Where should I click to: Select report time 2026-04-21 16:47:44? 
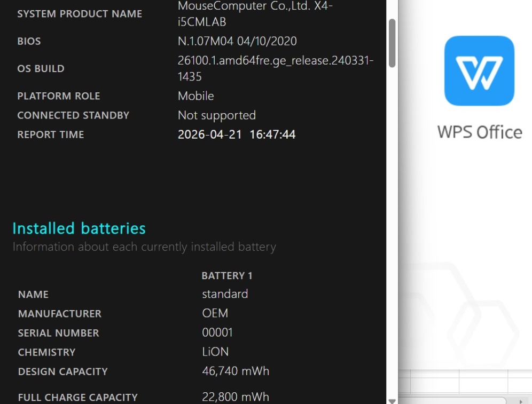click(x=237, y=135)
